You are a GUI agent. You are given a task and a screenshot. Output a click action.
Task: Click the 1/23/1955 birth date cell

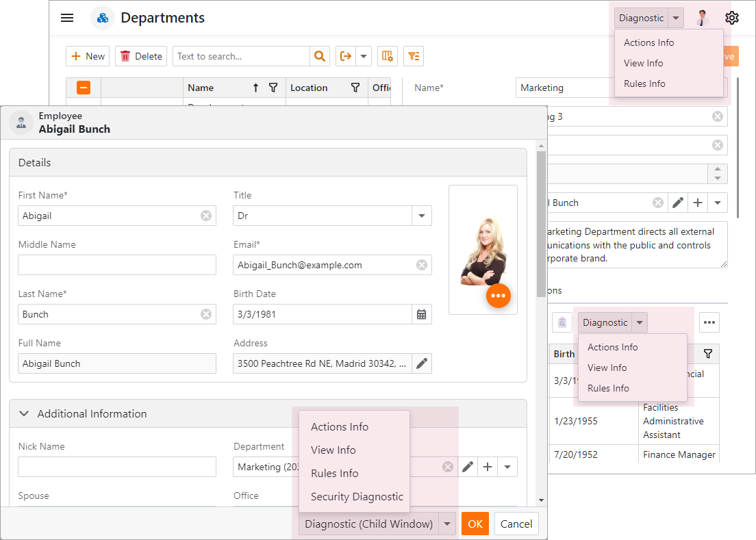594,421
